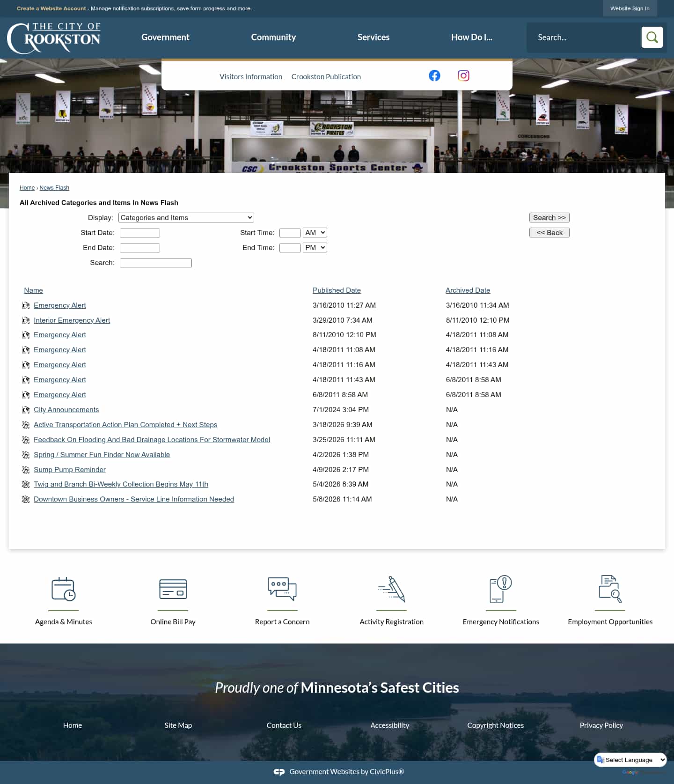The image size is (674, 784).
Task: Focus the Start Time input field
Action: [x=290, y=233]
